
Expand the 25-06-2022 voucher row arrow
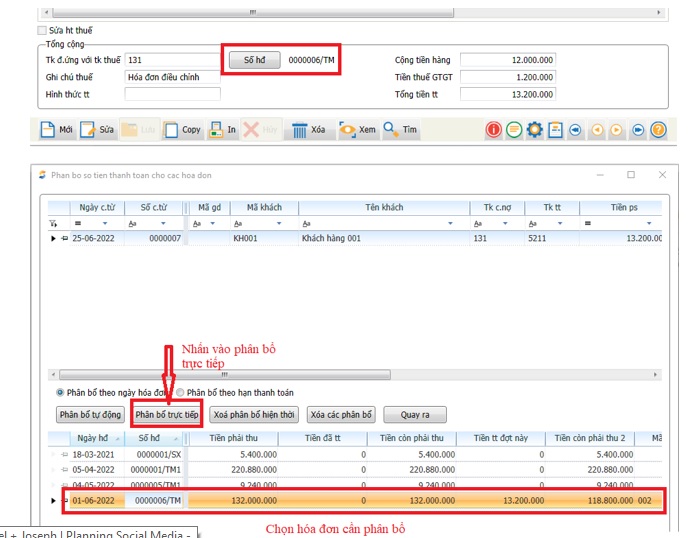coord(53,239)
